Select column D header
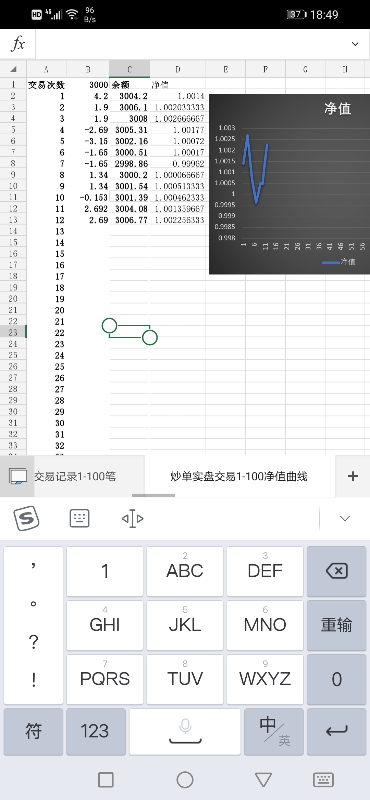Image resolution: width=370 pixels, height=800 pixels. pos(178,69)
